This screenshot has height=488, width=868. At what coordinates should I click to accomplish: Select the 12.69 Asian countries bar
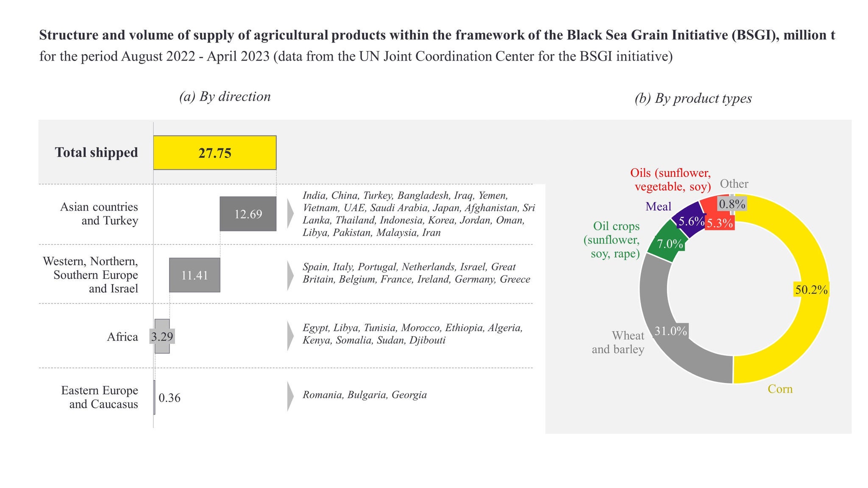[248, 214]
